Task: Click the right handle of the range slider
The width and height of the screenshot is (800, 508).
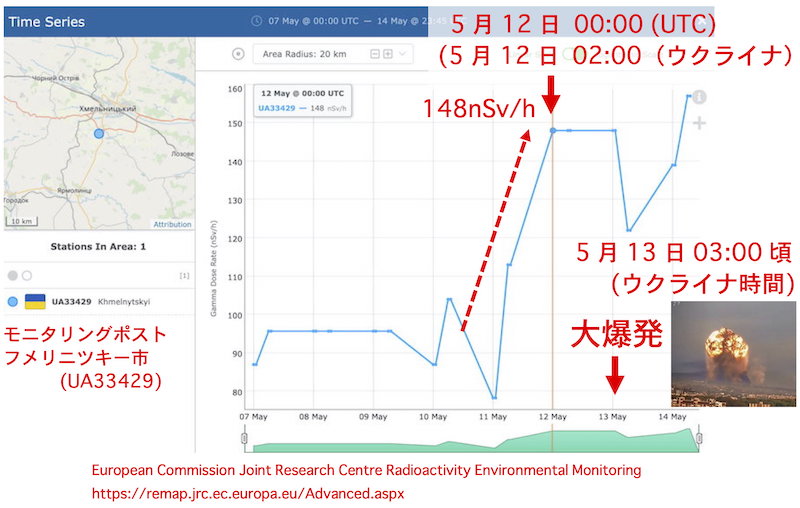Action: [x=699, y=438]
